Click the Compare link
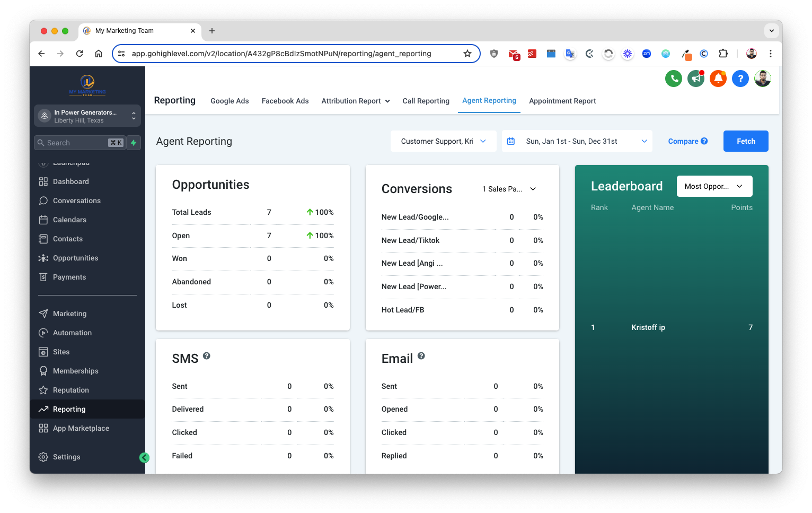 687,141
